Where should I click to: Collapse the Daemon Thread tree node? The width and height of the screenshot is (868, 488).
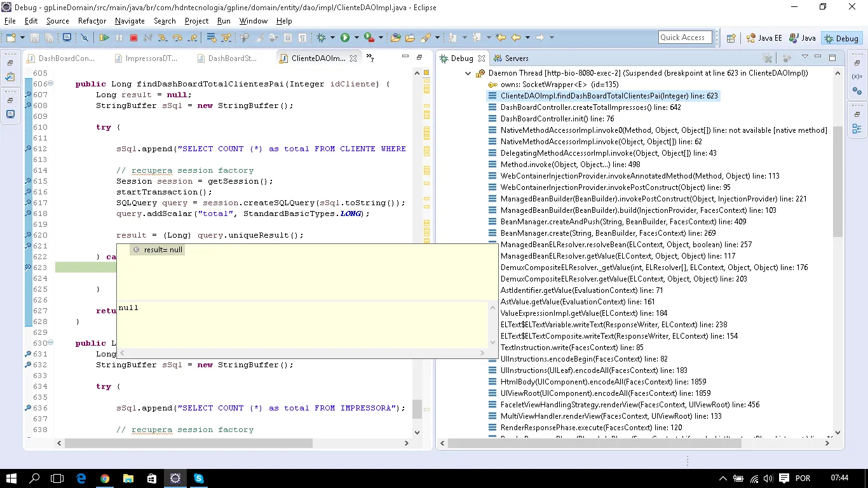tap(468, 73)
